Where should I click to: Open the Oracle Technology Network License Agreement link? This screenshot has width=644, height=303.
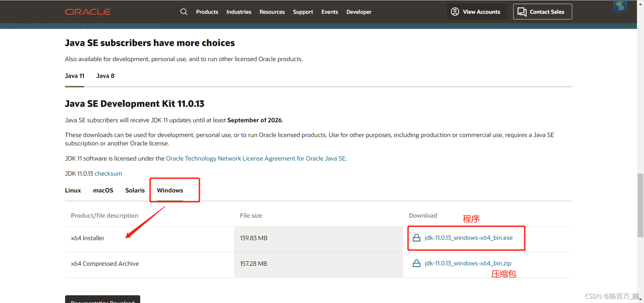pos(256,159)
